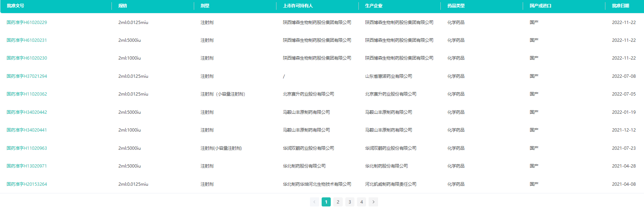
Task: Click the 国药准字H11020362 link
Action: [27, 94]
